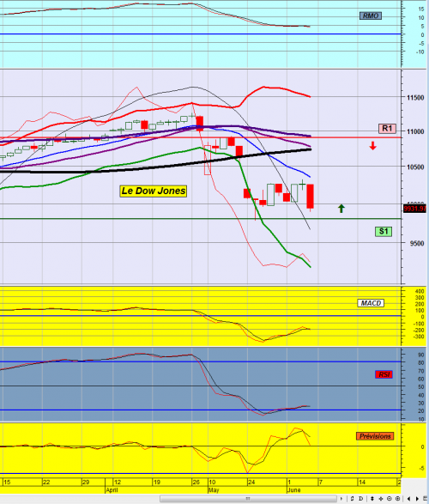Click the four-arrow pan chart icon
The width and height of the screenshot is (429, 504).
(x=381, y=499)
